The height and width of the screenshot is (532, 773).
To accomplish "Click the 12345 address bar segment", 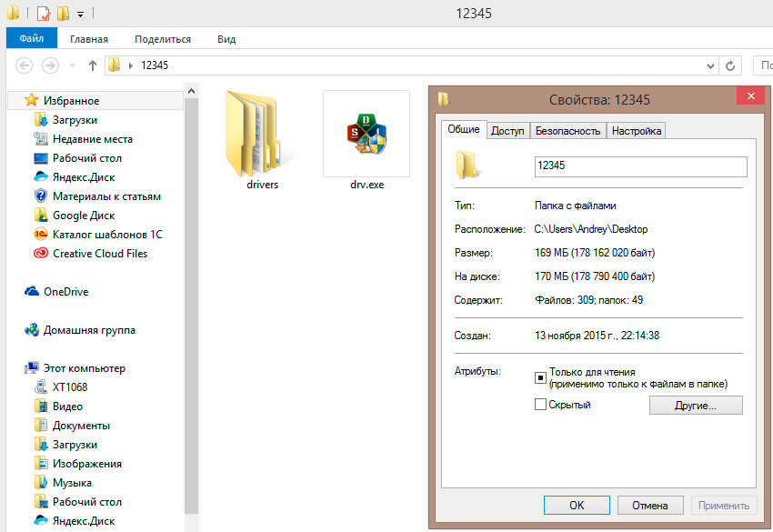I will pos(155,65).
